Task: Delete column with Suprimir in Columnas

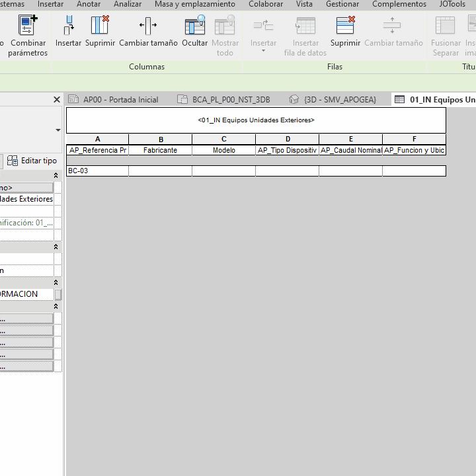Action: coord(100,32)
